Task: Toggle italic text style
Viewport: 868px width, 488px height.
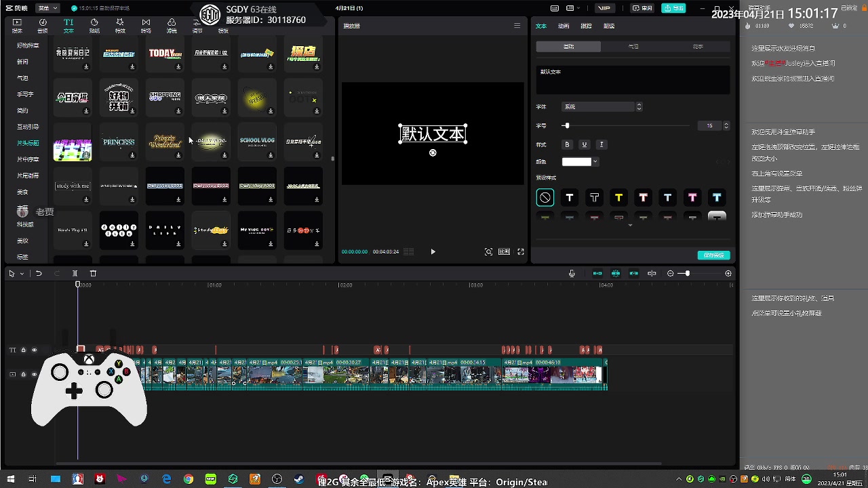Action: 601,144
